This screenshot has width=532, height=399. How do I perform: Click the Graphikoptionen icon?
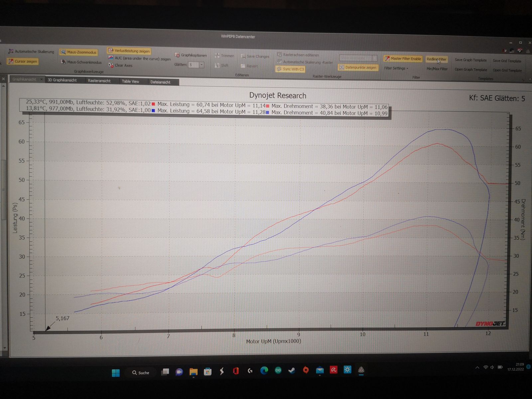[x=178, y=55]
